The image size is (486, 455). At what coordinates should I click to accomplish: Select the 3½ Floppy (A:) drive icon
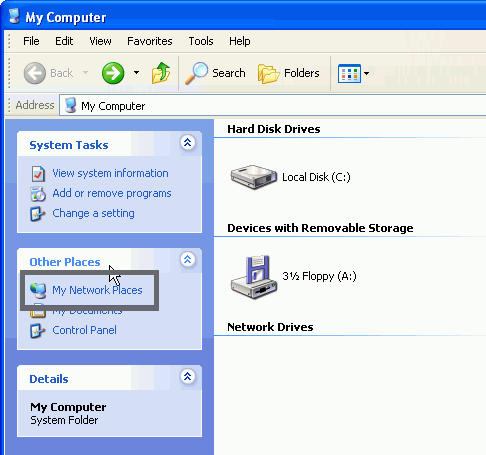[x=254, y=277]
